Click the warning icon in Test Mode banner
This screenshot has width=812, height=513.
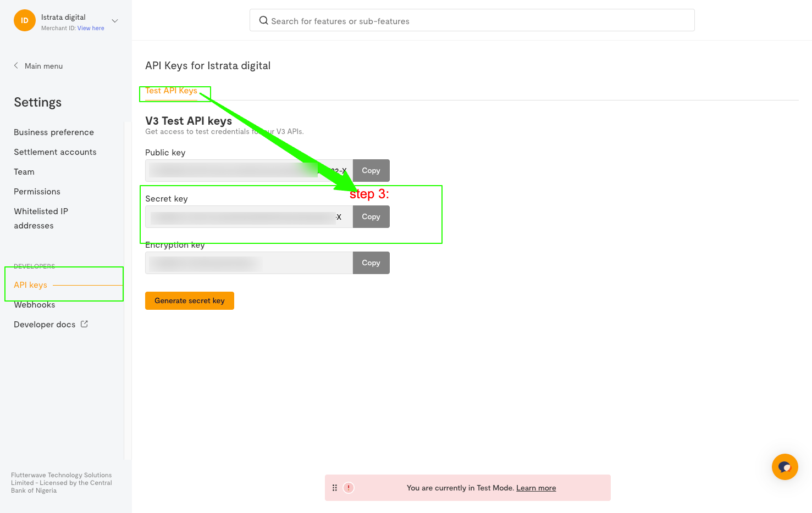tap(349, 488)
